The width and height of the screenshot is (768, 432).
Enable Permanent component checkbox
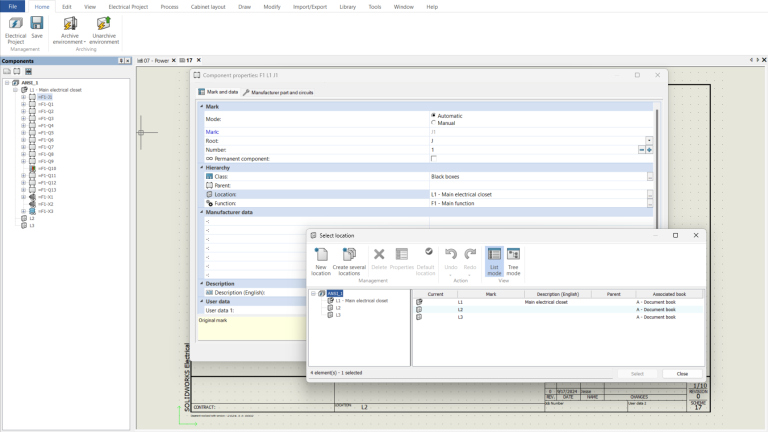coord(433,159)
